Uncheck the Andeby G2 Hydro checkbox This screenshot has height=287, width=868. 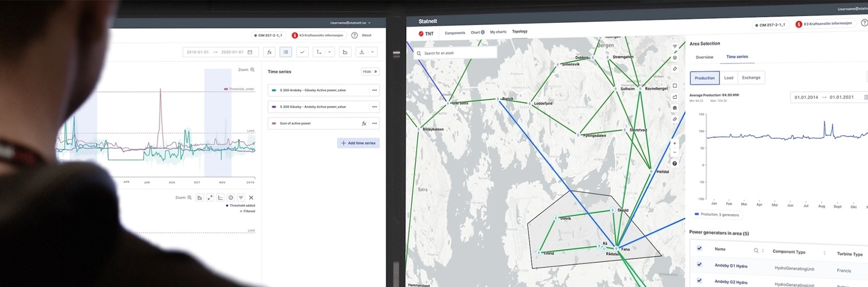699,280
